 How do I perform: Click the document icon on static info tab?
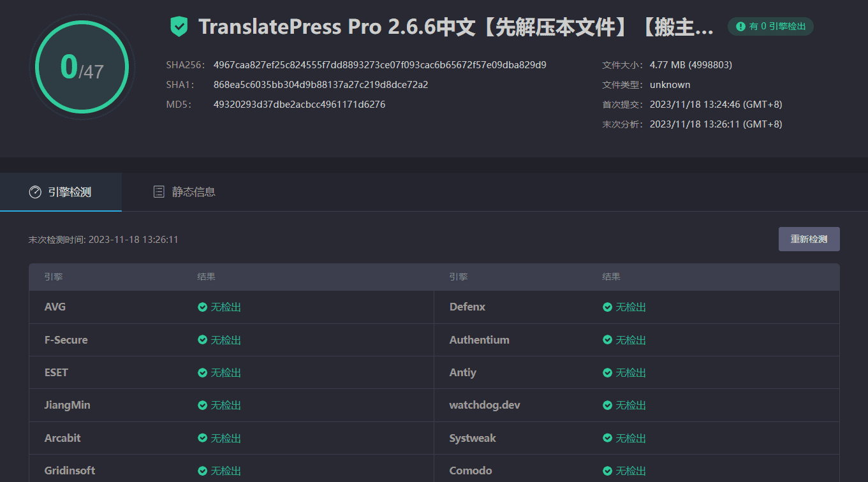(159, 192)
